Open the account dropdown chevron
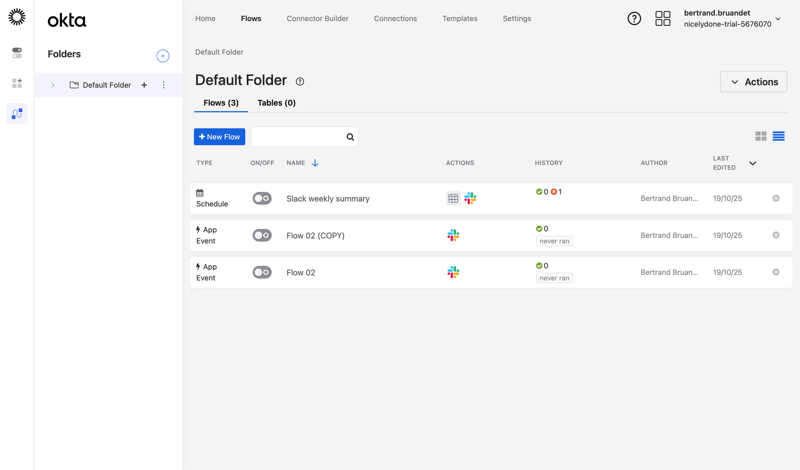Screen dimensions: 800x470 coord(778,19)
